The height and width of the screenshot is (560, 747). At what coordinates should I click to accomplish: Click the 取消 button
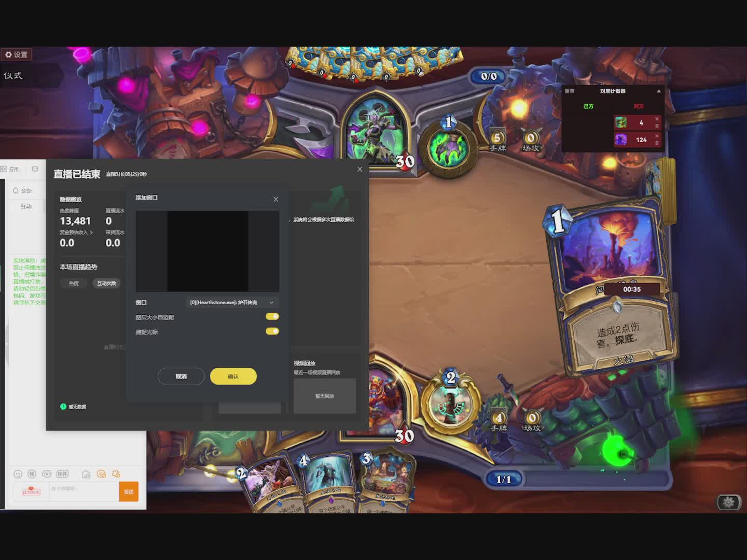(x=181, y=376)
